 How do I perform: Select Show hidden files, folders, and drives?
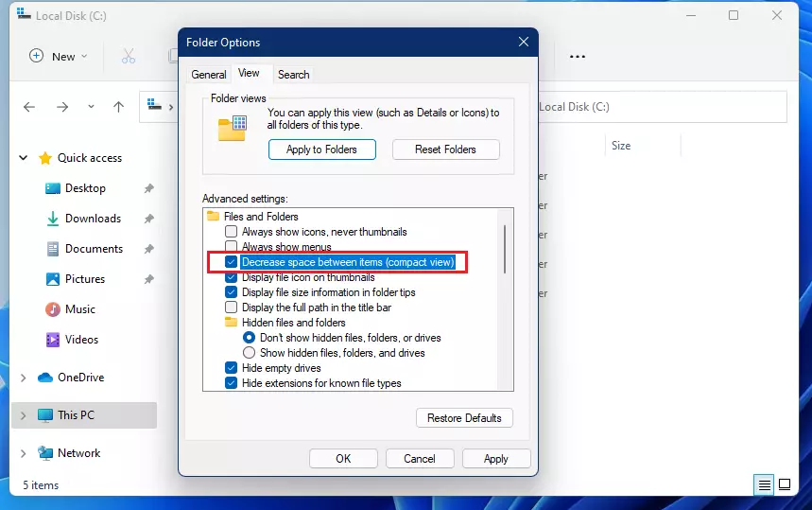pos(250,353)
